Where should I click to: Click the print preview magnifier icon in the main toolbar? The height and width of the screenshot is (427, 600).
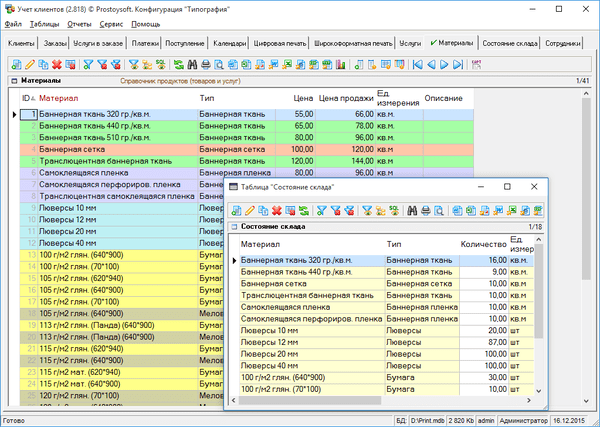(x=219, y=65)
